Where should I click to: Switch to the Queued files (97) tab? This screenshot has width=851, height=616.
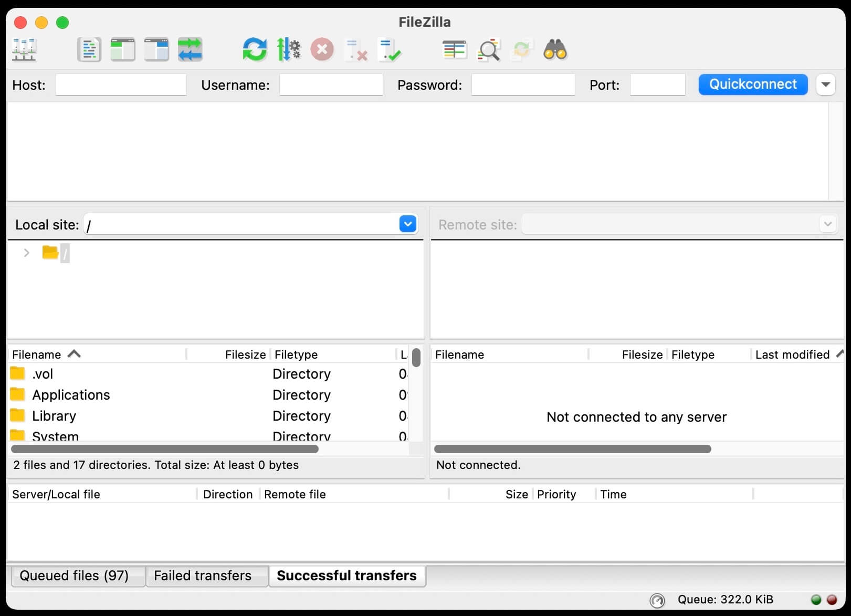[x=78, y=576]
